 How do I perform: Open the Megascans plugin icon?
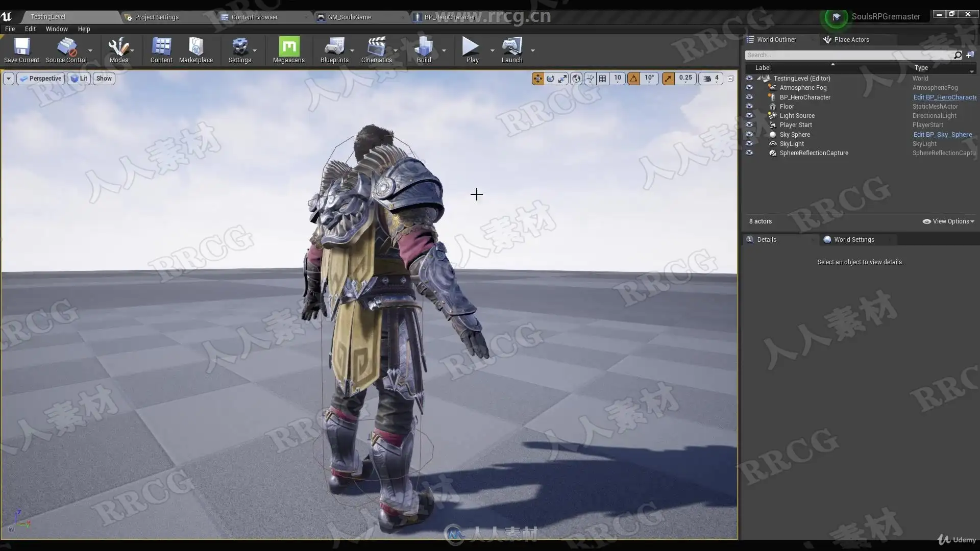coord(288,49)
